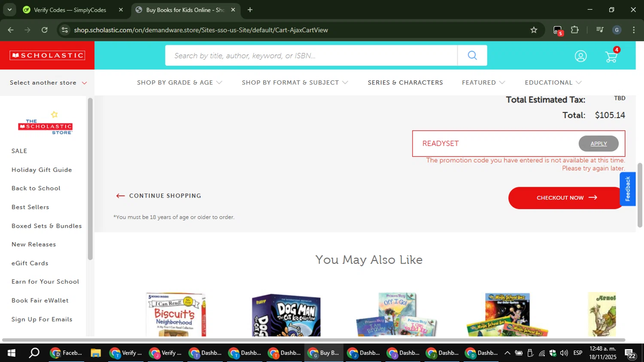The height and width of the screenshot is (362, 644).
Task: Open the Windows Start menu
Action: point(12,353)
